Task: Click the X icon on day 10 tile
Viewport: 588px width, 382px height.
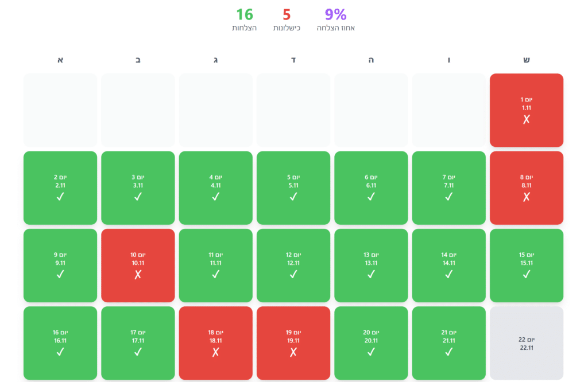Action: 138,275
